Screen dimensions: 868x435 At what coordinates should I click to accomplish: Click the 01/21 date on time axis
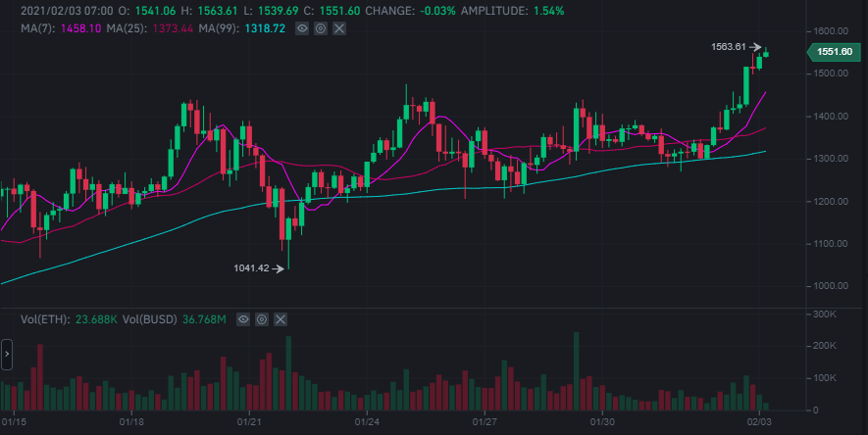pos(249,422)
